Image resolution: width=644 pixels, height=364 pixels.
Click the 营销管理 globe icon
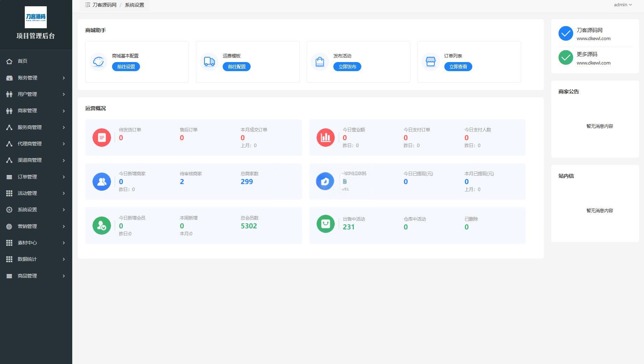click(x=9, y=226)
